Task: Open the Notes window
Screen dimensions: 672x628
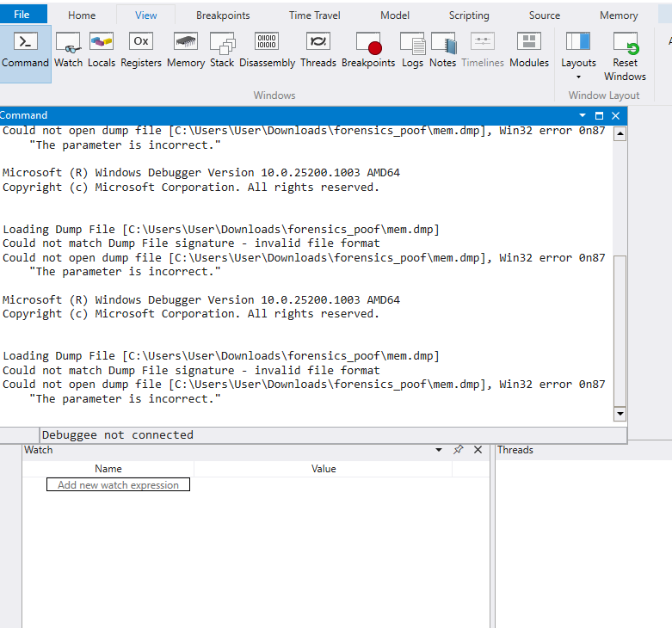Action: [x=443, y=51]
